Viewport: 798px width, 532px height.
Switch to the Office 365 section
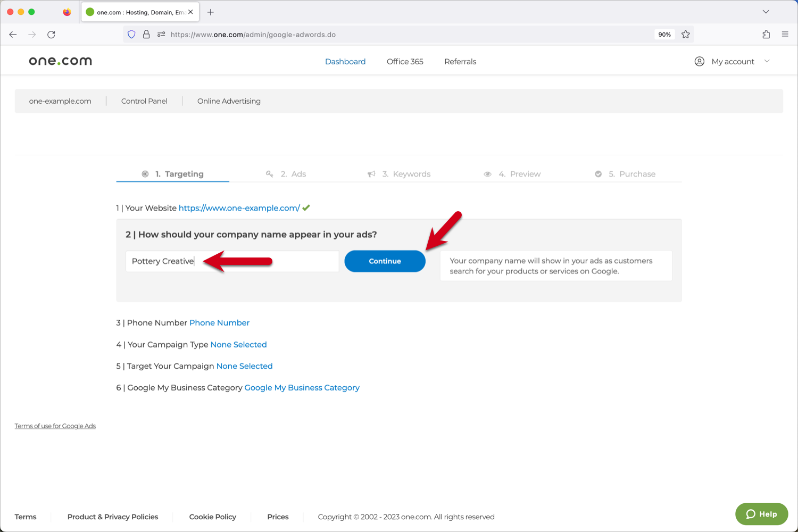click(x=405, y=61)
